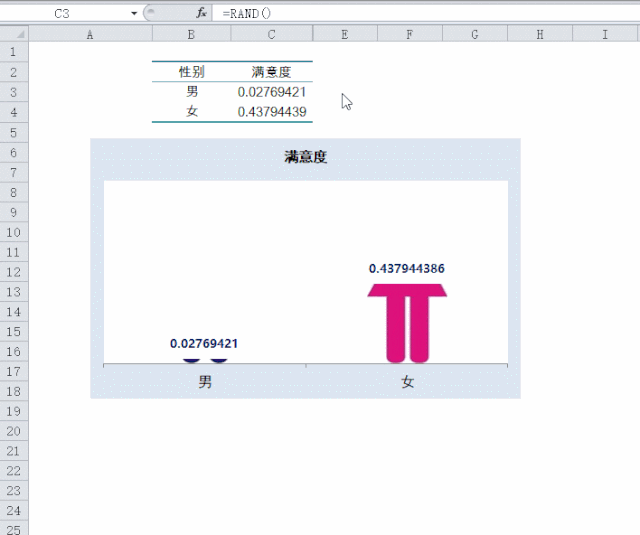
Task: Click the cell containing 女 in column B
Action: [191, 112]
